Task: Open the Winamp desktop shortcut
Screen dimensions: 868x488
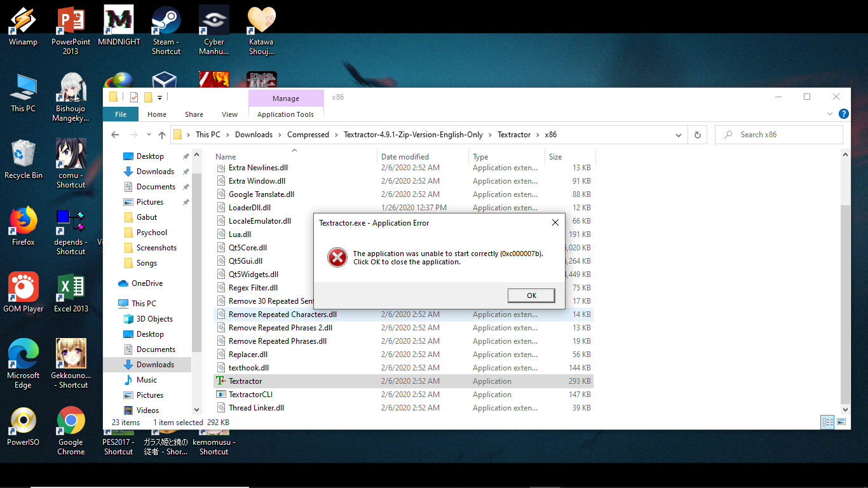Action: pos(23,26)
